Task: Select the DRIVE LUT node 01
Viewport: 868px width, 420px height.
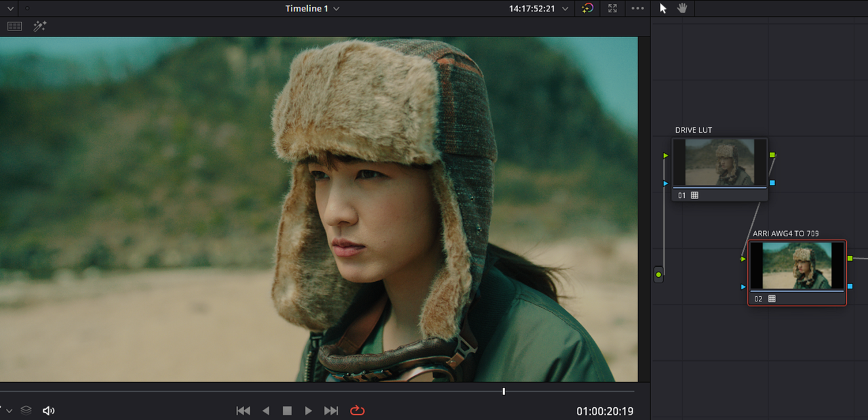Action: (719, 169)
